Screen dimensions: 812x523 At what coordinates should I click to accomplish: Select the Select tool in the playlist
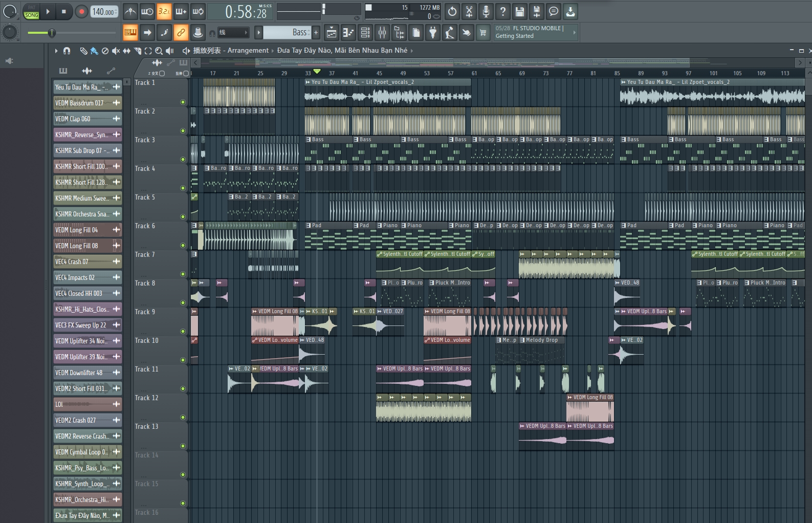point(148,51)
